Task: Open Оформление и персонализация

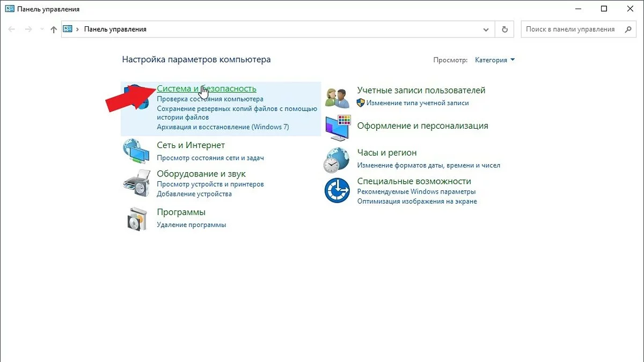Action: pos(423,126)
